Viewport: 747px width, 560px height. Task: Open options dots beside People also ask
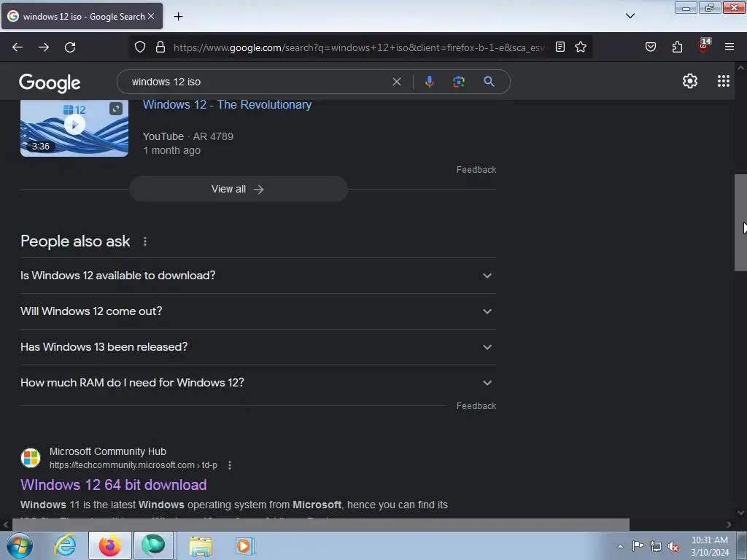coord(145,241)
